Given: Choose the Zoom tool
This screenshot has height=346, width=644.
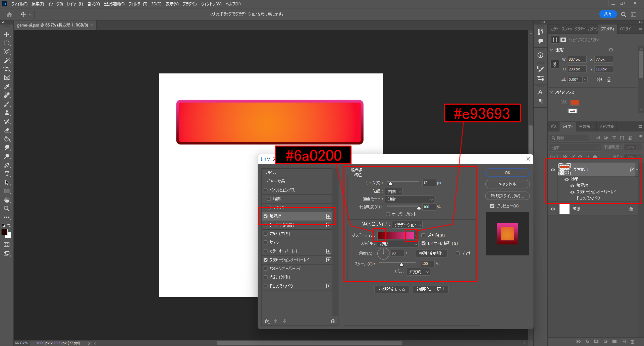Looking at the screenshot, I should 7,209.
